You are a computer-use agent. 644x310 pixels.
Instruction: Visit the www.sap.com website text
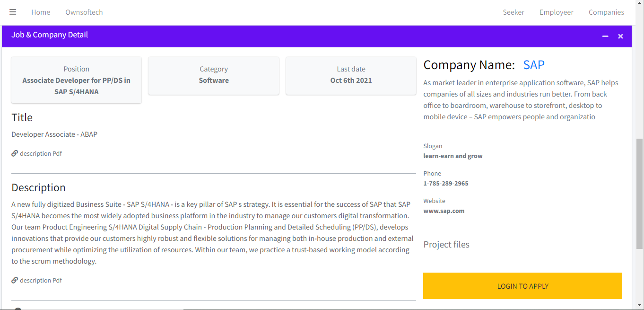444,211
